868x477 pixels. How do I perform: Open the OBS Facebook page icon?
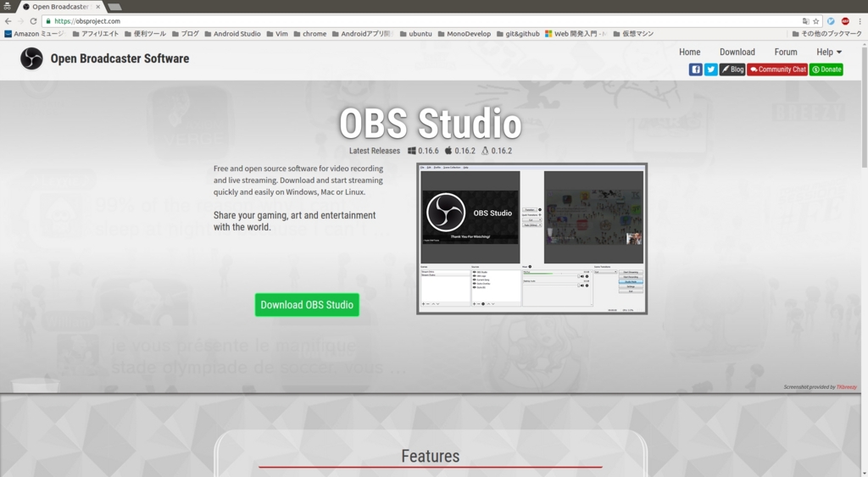pyautogui.click(x=695, y=69)
